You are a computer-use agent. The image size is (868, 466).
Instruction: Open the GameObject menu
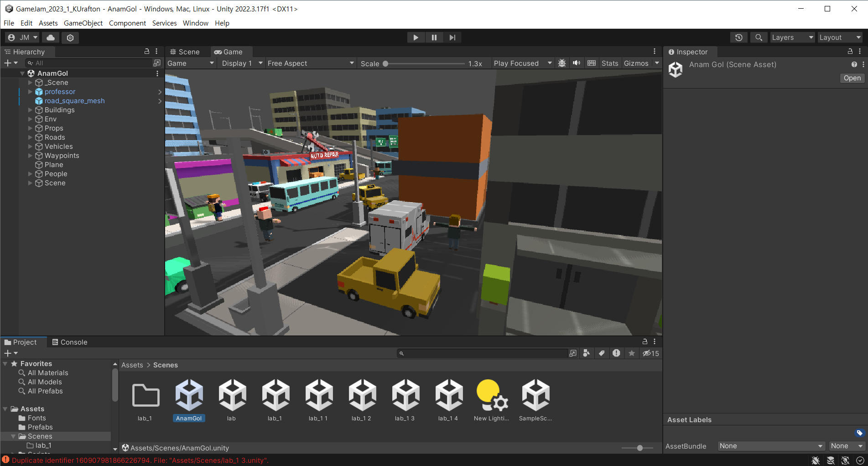click(83, 23)
